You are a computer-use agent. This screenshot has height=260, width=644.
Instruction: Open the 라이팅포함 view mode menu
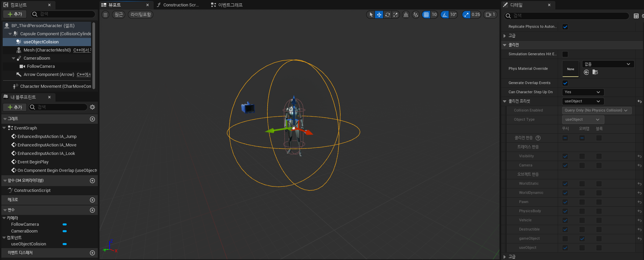point(141,15)
